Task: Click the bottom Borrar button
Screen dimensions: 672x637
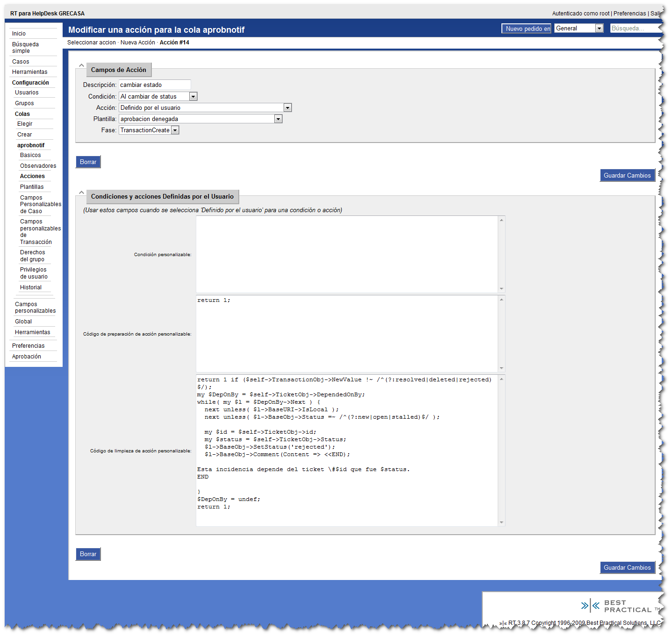Action: point(88,554)
